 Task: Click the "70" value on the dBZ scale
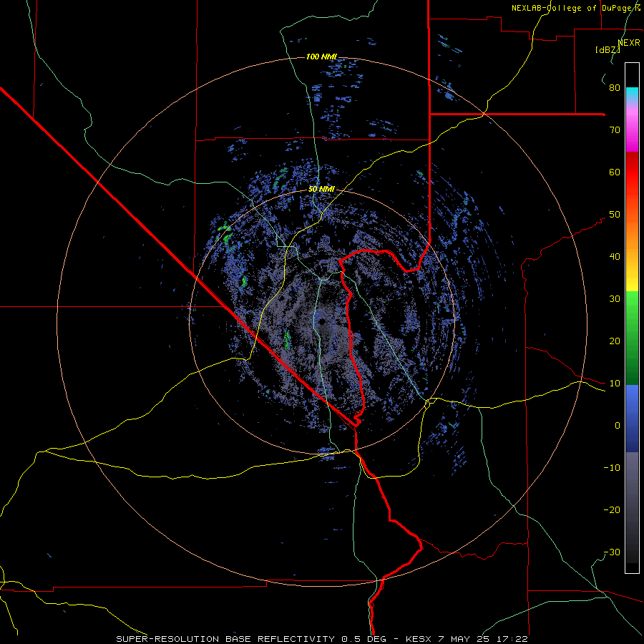click(615, 130)
